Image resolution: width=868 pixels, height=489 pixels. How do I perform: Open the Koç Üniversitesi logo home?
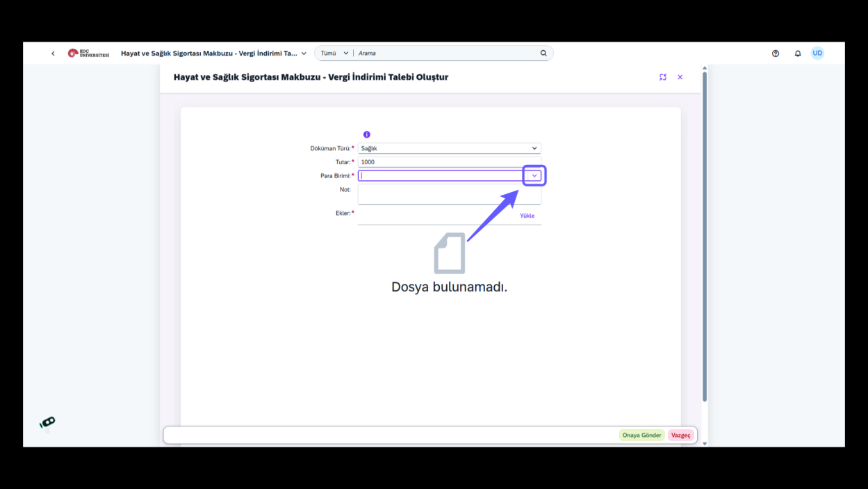(88, 54)
